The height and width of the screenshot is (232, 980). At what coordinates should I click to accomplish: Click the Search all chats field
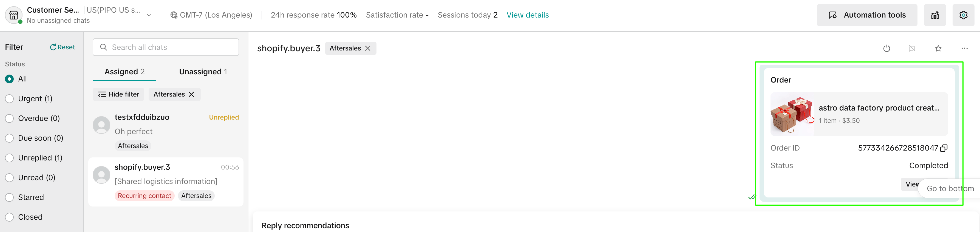tap(166, 47)
